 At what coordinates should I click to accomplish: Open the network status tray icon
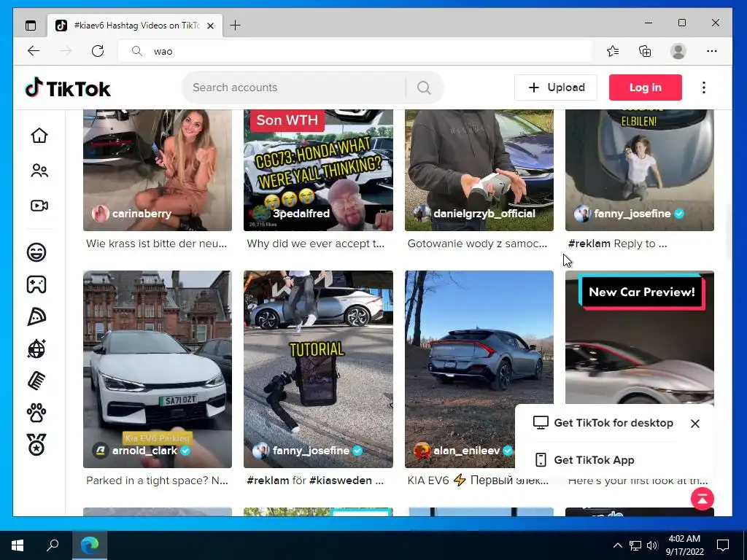coord(635,545)
